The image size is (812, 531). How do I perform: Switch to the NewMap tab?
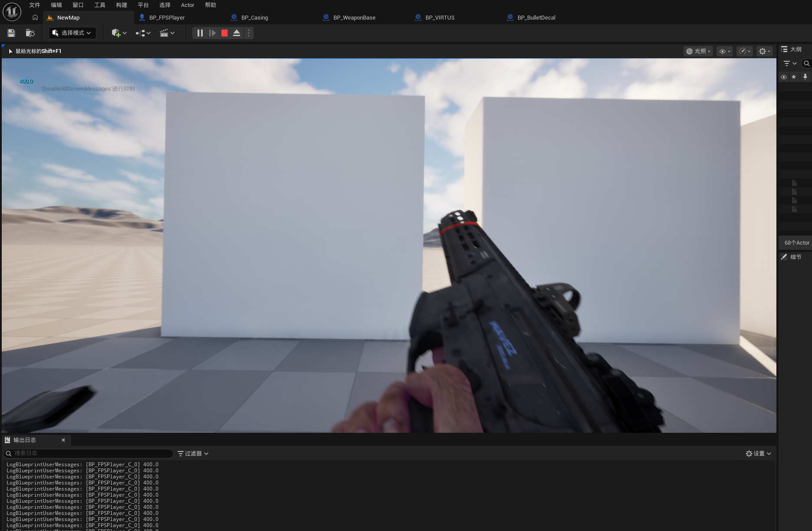click(89, 18)
